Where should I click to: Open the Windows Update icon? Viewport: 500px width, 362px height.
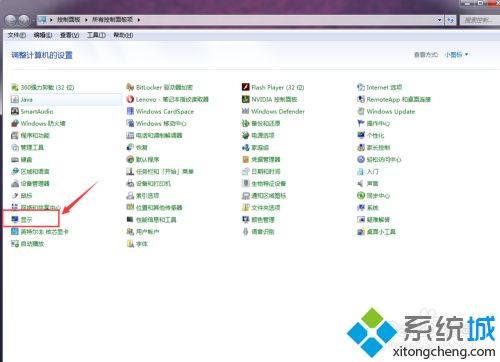361,111
